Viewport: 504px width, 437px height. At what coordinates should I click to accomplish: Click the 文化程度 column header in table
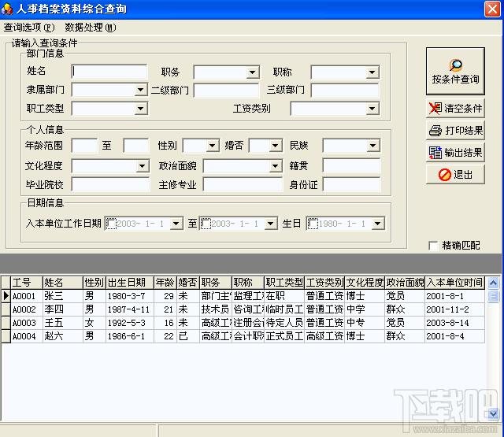pyautogui.click(x=365, y=283)
